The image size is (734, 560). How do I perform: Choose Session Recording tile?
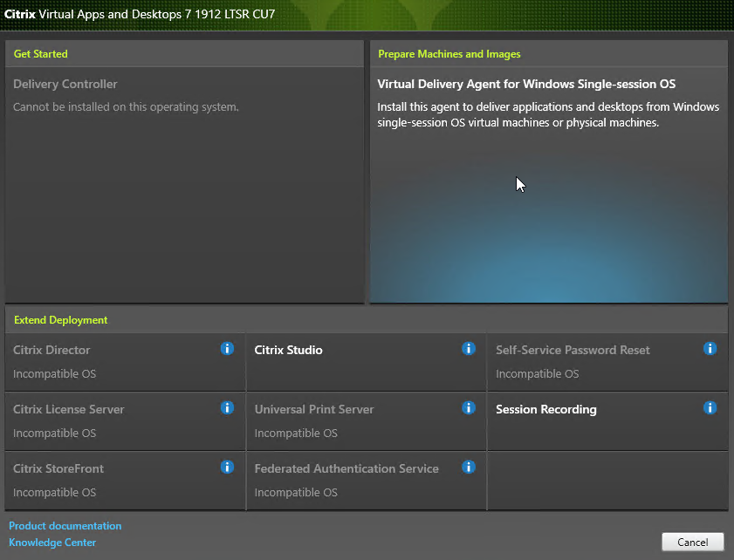(607, 421)
